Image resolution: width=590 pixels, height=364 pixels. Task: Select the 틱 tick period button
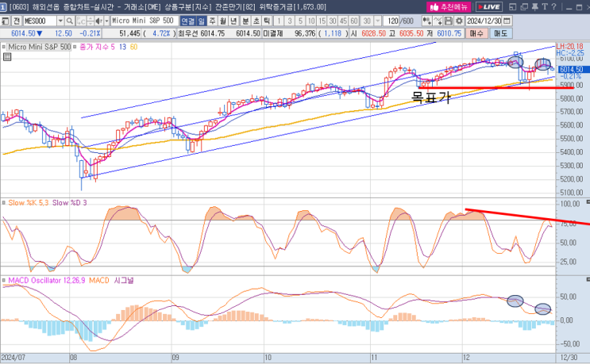coord(267,21)
